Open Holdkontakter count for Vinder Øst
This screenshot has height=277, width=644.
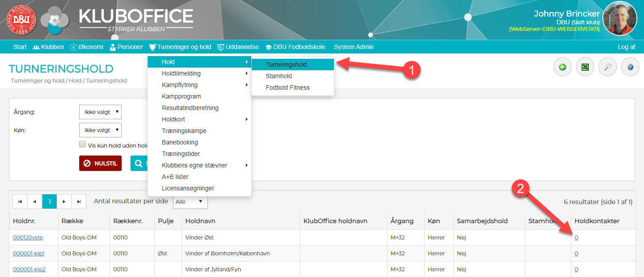pyautogui.click(x=576, y=238)
